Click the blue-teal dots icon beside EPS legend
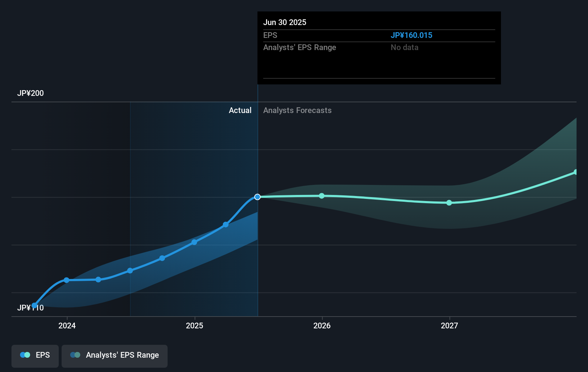Viewport: 588px width, 372px height. click(x=25, y=355)
